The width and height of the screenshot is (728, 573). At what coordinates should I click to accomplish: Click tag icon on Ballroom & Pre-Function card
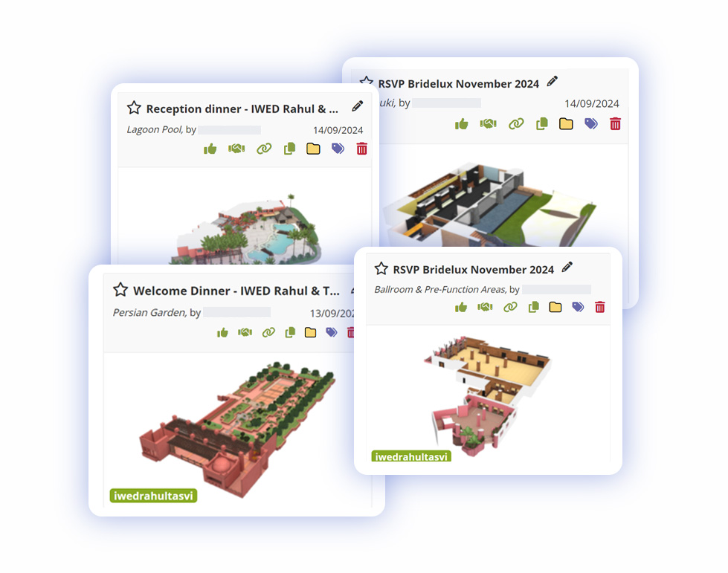pos(578,307)
